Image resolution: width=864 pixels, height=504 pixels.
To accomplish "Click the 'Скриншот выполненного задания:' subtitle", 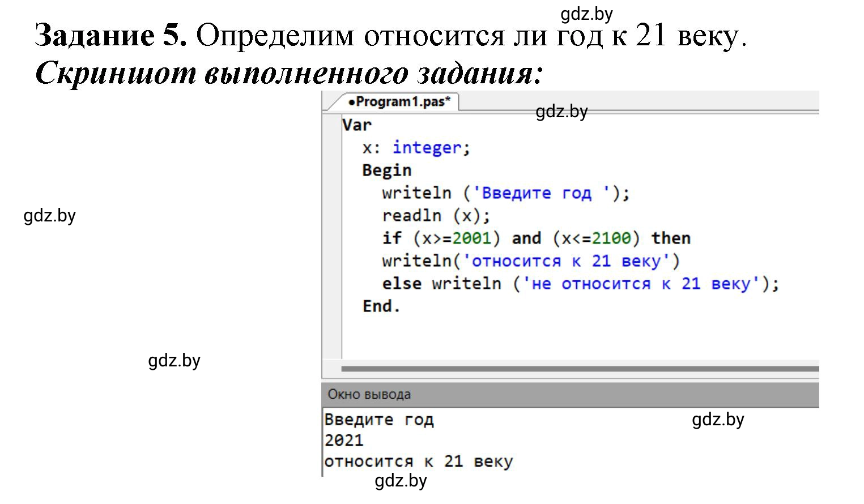I will coord(289,74).
